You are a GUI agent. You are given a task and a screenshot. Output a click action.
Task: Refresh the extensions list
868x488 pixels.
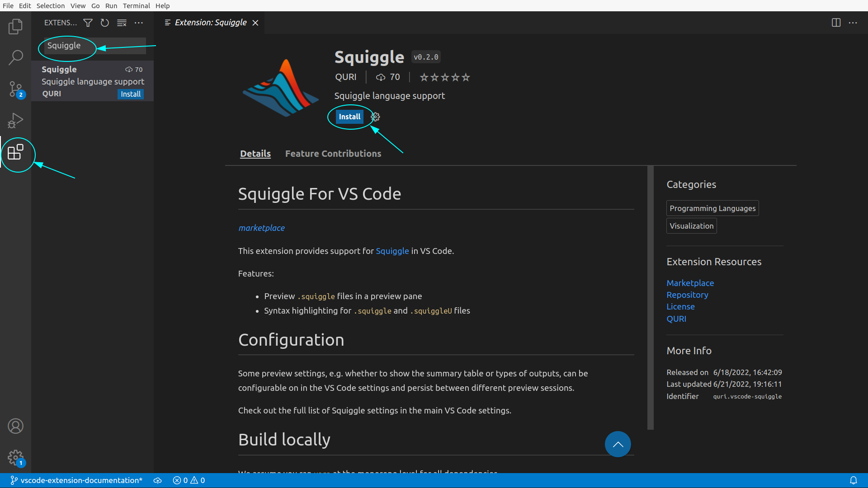tap(105, 23)
